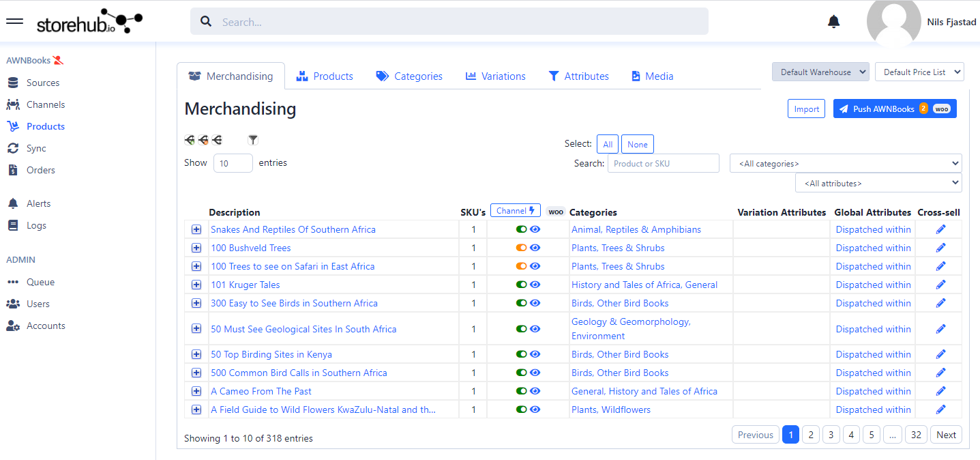Screen dimensions: 980x460
Task: Click the notification bell icon
Action: pyautogui.click(x=833, y=22)
